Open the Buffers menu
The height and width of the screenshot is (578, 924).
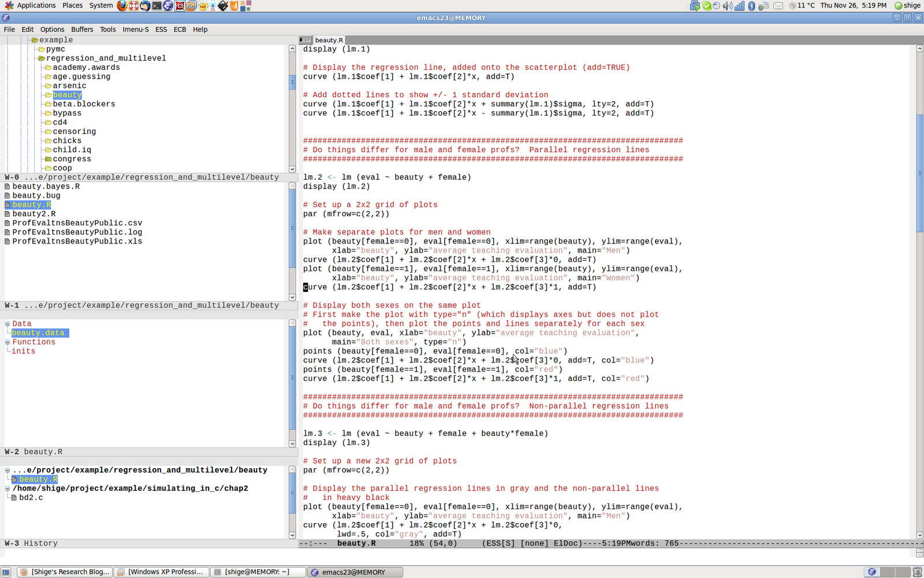pyautogui.click(x=82, y=29)
